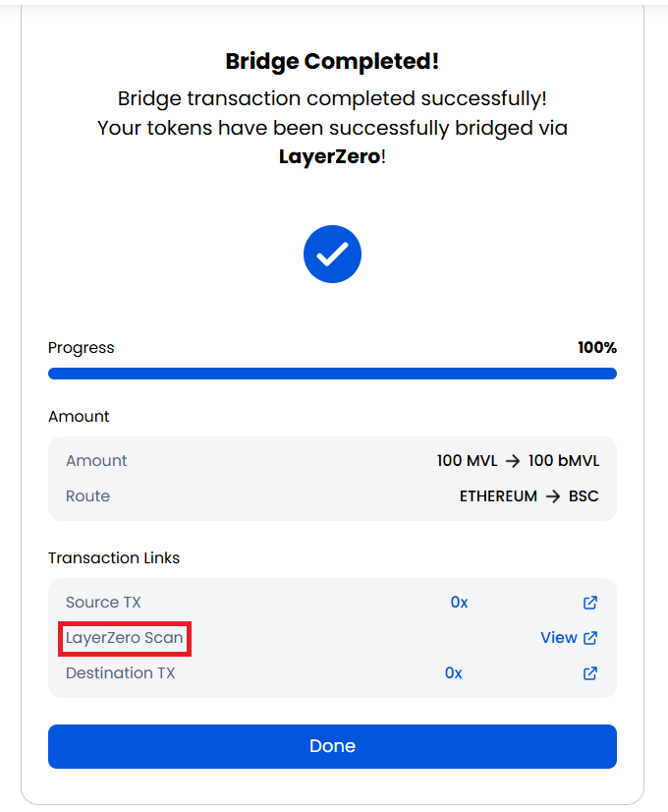The width and height of the screenshot is (668, 812).
Task: Select the Source TX label
Action: click(103, 603)
